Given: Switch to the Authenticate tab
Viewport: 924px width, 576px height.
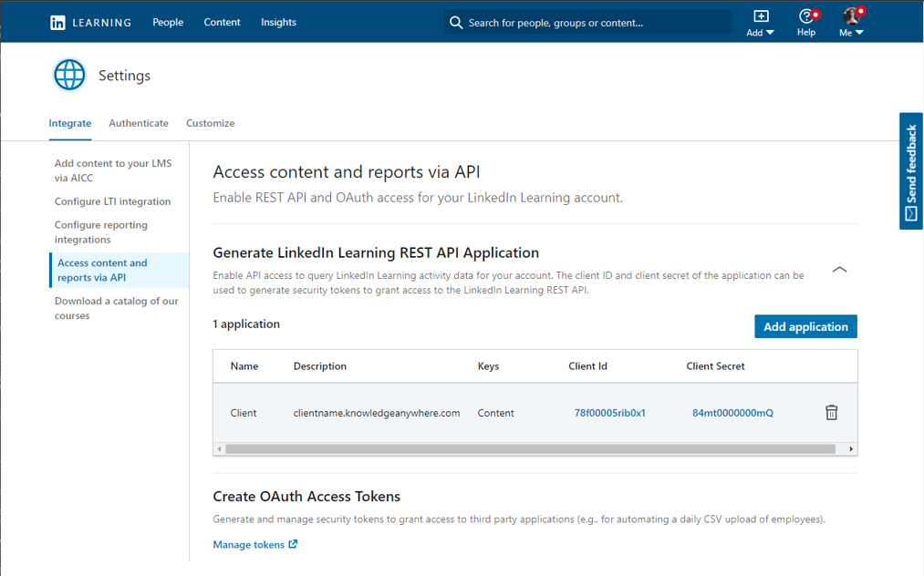Looking at the screenshot, I should pyautogui.click(x=138, y=123).
